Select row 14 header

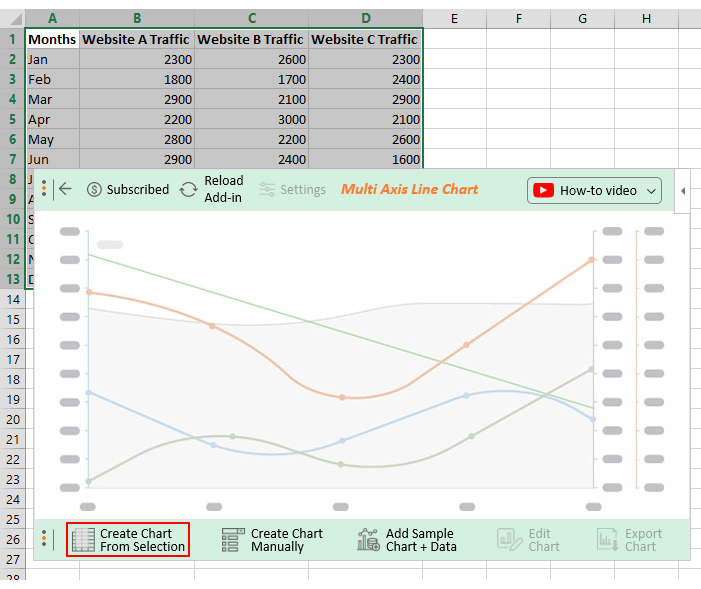13,299
